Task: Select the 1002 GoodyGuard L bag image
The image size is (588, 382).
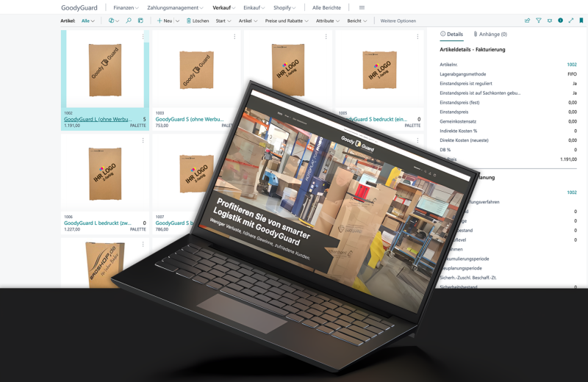Action: [105, 70]
